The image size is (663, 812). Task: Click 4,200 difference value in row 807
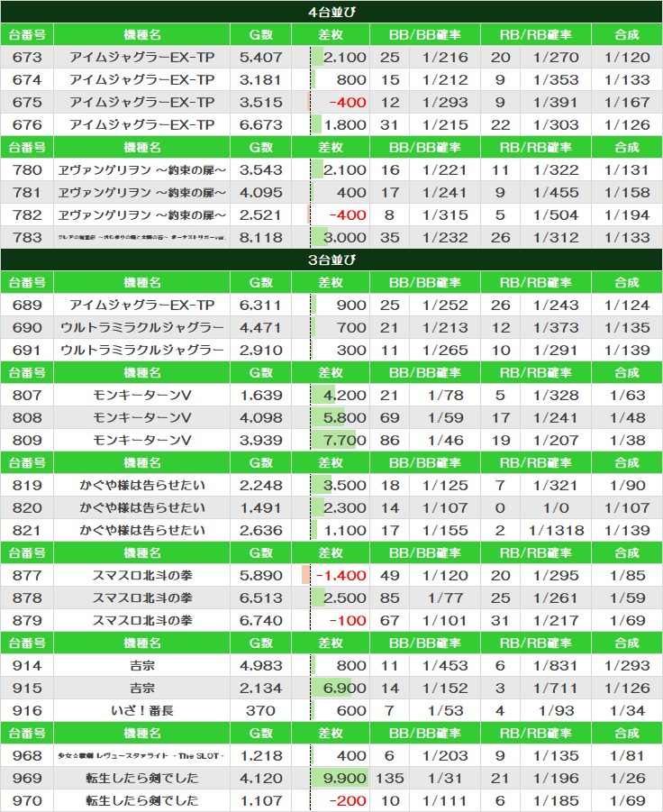click(345, 395)
